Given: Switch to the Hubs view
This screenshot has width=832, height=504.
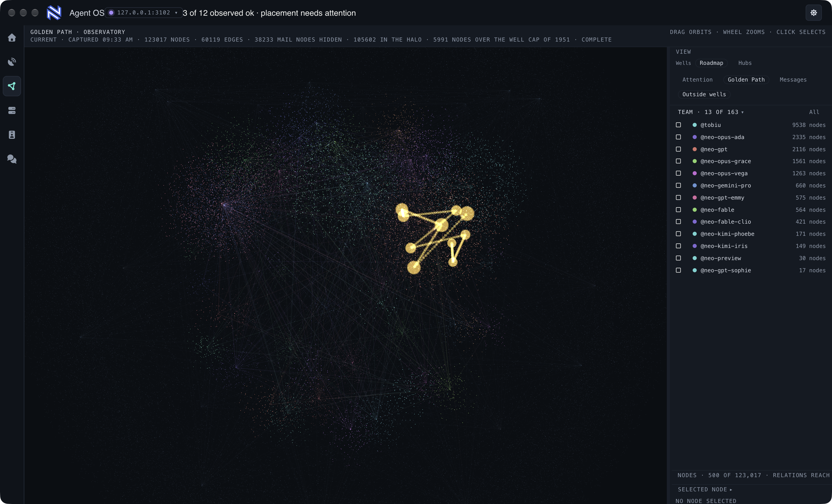Looking at the screenshot, I should 745,63.
